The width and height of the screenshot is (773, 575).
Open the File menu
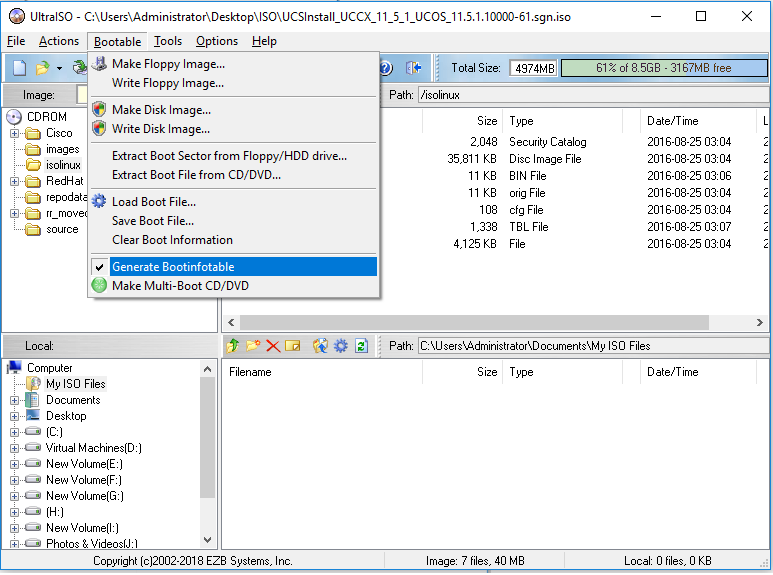point(16,41)
